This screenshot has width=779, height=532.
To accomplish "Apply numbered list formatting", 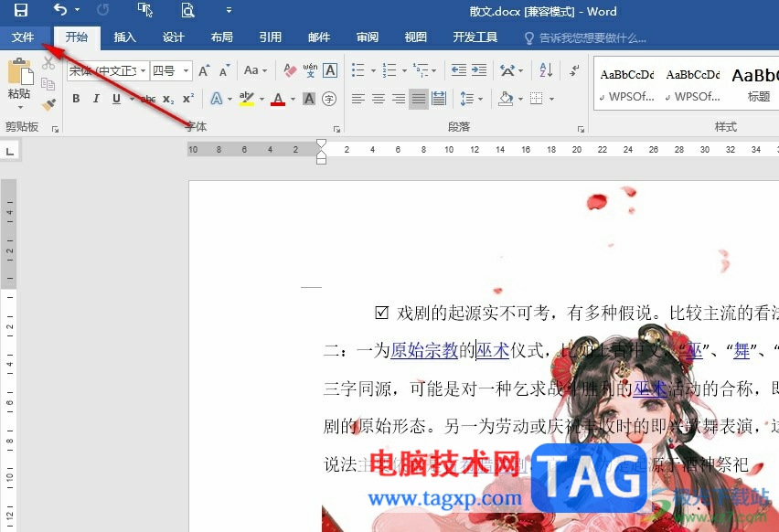I will (389, 70).
